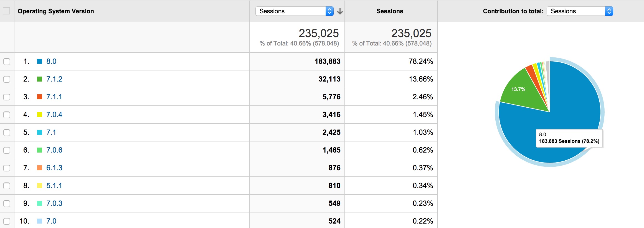
Task: Check the checkbox next to version 6.1.3
Action: point(6,168)
